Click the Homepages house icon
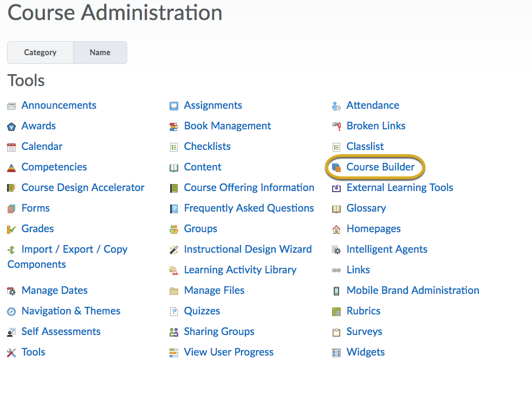The height and width of the screenshot is (394, 532). point(336,229)
